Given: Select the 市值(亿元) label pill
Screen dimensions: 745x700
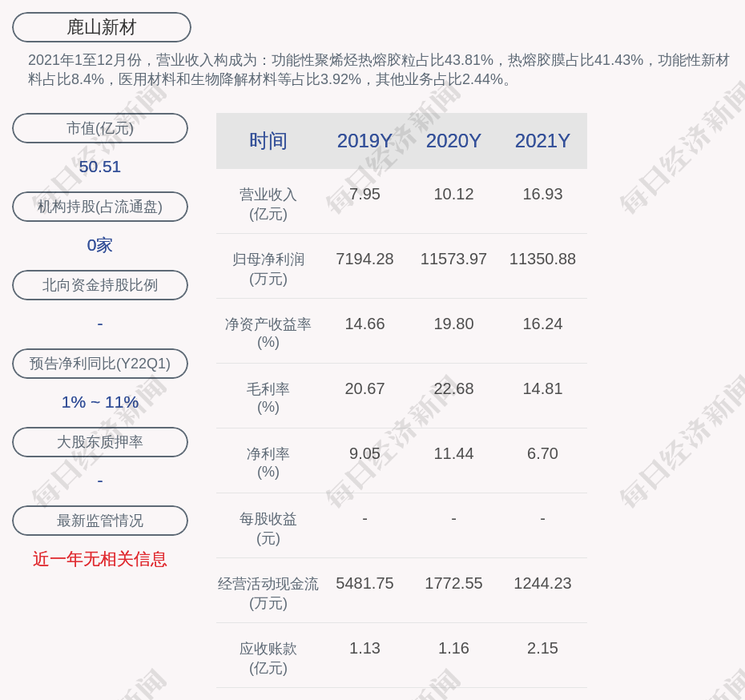Looking at the screenshot, I should pyautogui.click(x=100, y=128).
